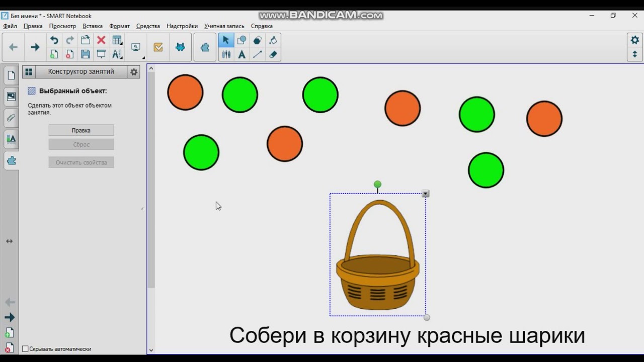Viewport: 644px width, 362px height.
Task: Open the Properties sidebar tab
Action: 11,139
